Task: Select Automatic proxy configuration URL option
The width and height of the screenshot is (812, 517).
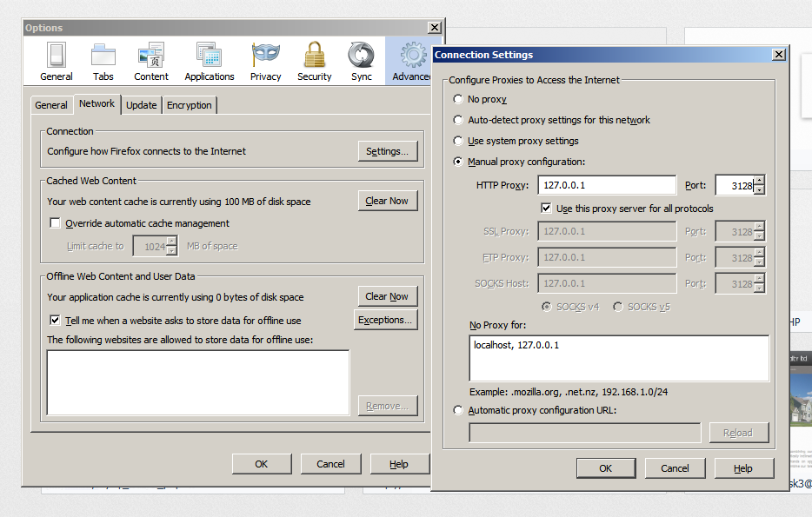Action: click(x=458, y=410)
